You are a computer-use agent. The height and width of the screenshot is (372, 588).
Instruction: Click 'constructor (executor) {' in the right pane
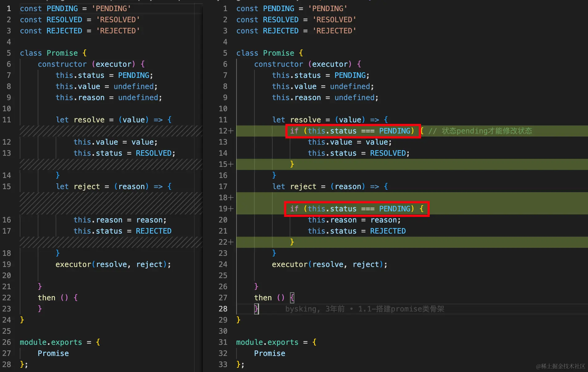pos(308,64)
